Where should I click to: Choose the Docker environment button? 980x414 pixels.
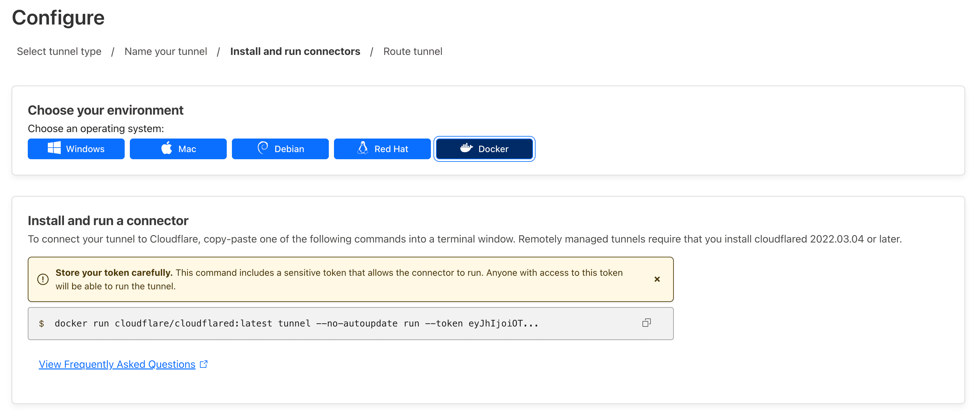pos(484,149)
